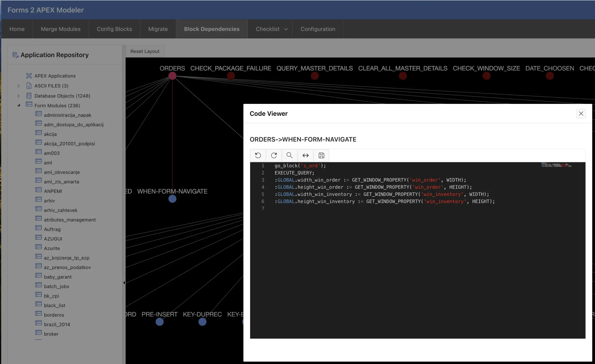
Task: Save code using the floppy disk icon
Action: 321,155
